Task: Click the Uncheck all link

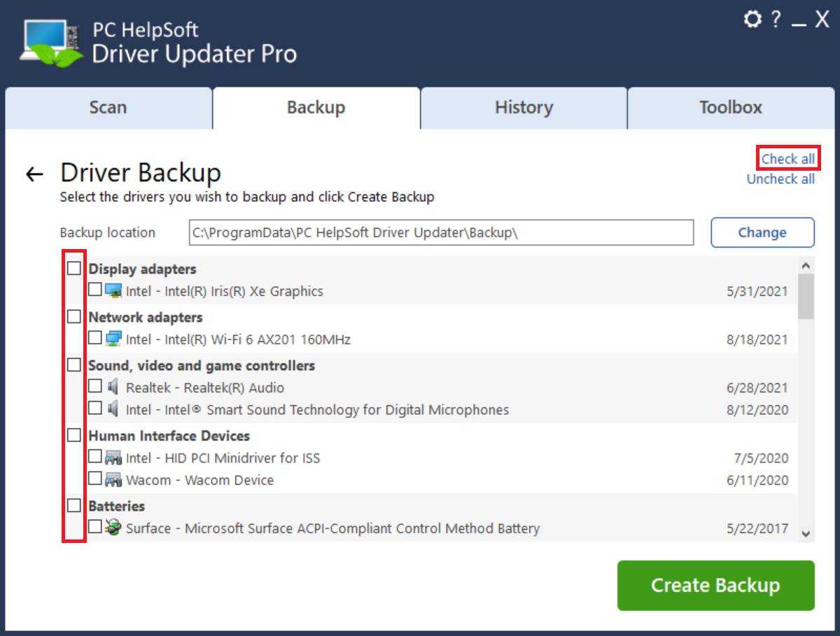Action: (x=780, y=179)
